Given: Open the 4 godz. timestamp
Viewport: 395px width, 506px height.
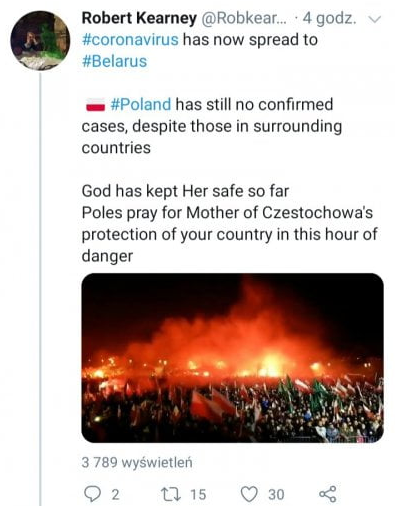Looking at the screenshot, I should 329,19.
